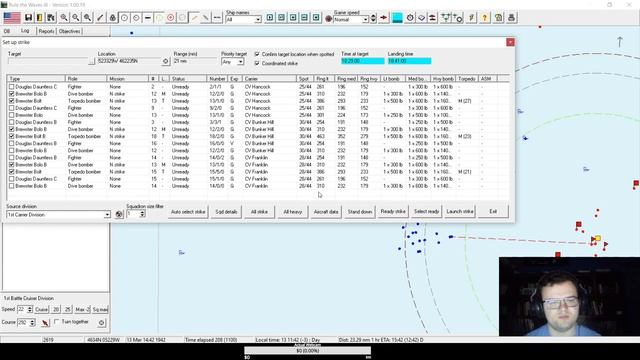This screenshot has width=640, height=360.
Task: Click the globe icon beside Source division
Action: (119, 214)
